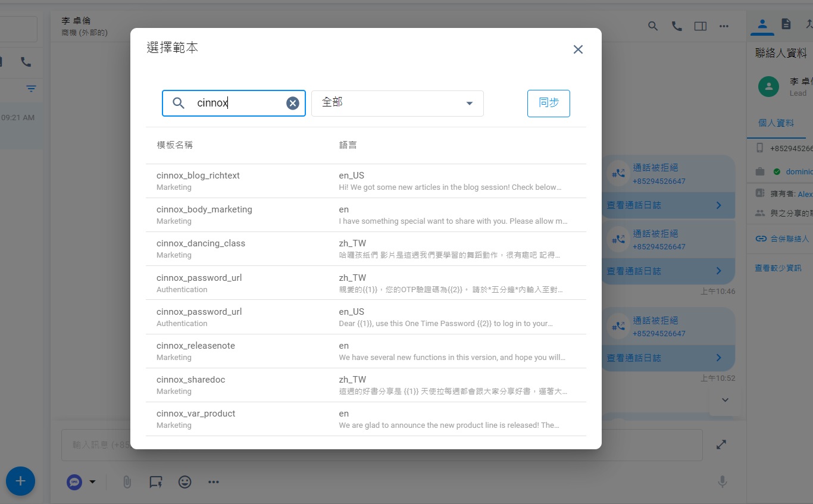Start a call from the chat header
The width and height of the screenshot is (813, 504).
pos(677,26)
